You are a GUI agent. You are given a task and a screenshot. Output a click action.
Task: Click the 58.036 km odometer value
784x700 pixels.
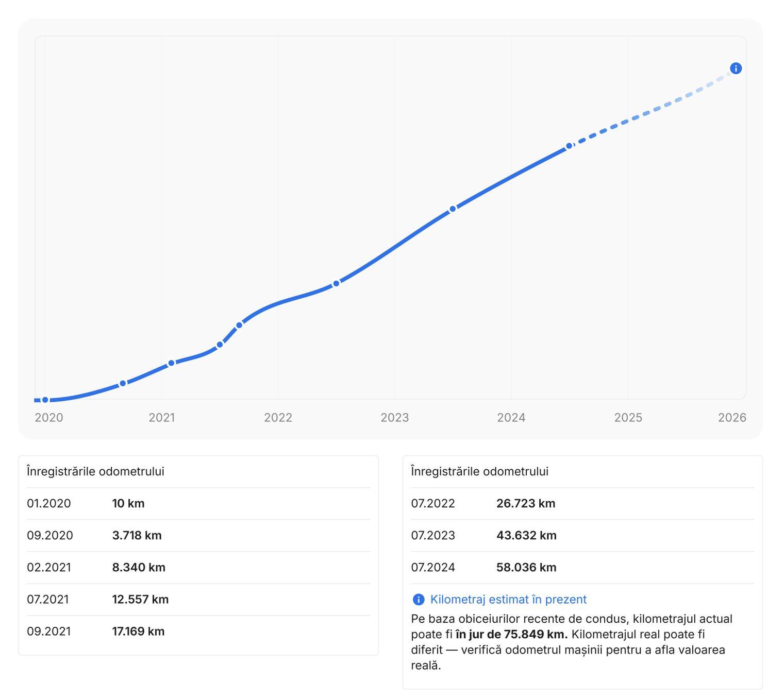[526, 568]
